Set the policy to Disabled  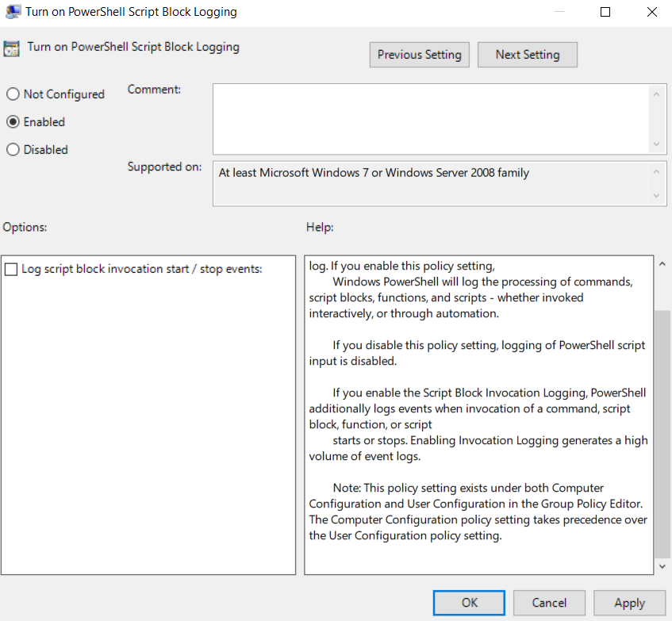13,150
